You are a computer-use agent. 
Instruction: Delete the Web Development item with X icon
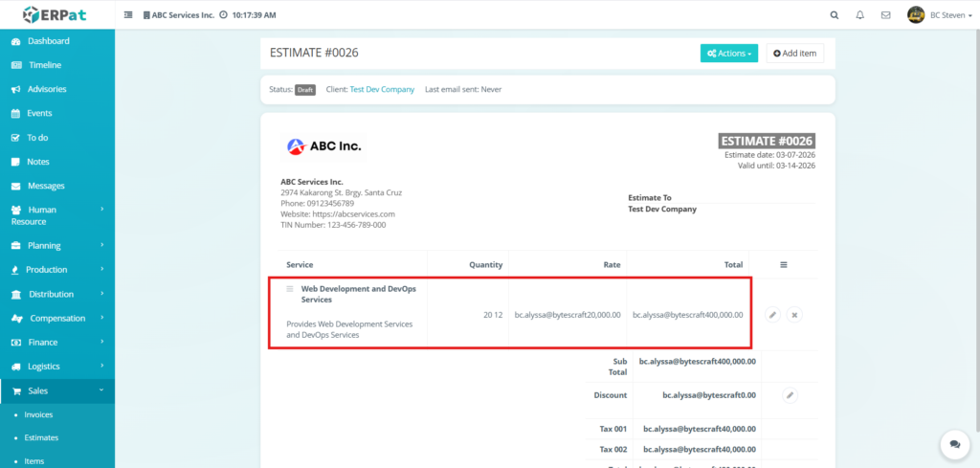[x=794, y=315]
